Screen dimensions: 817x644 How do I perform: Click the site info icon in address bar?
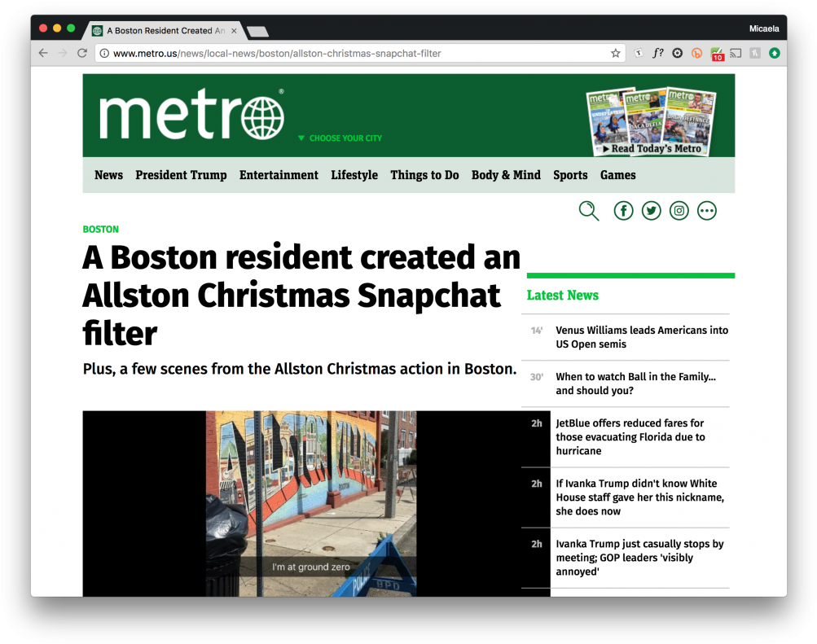coord(104,53)
